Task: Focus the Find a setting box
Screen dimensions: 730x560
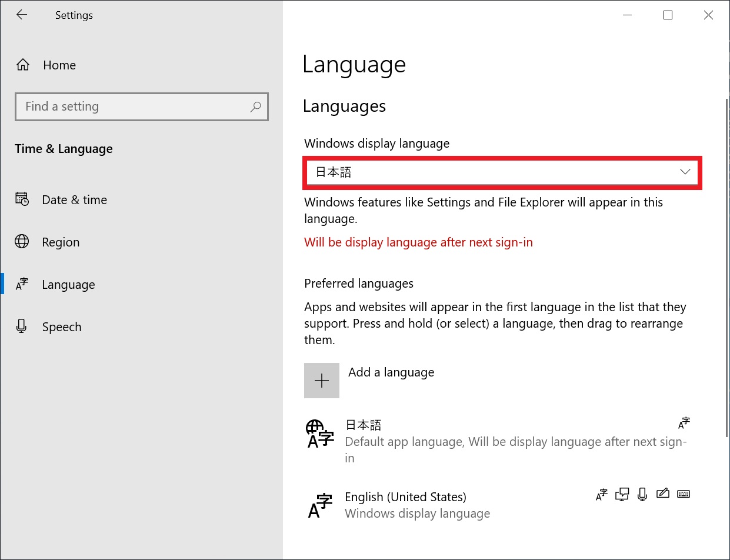Action: 141,106
